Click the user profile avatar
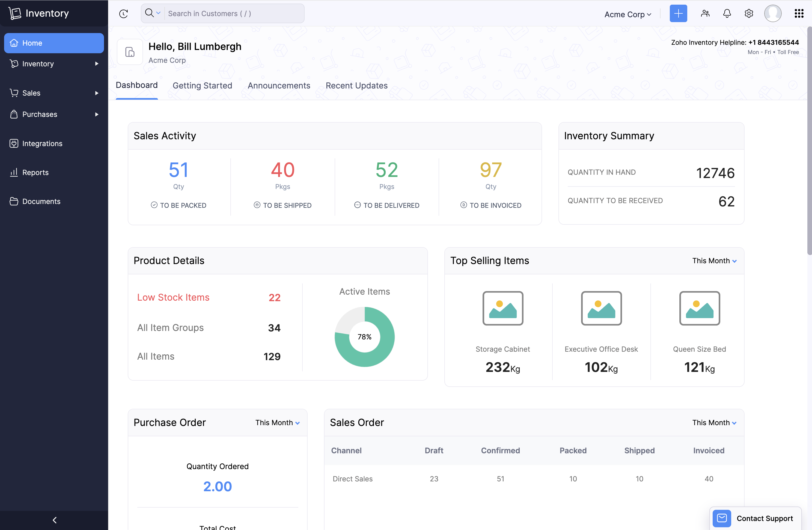 (772, 14)
